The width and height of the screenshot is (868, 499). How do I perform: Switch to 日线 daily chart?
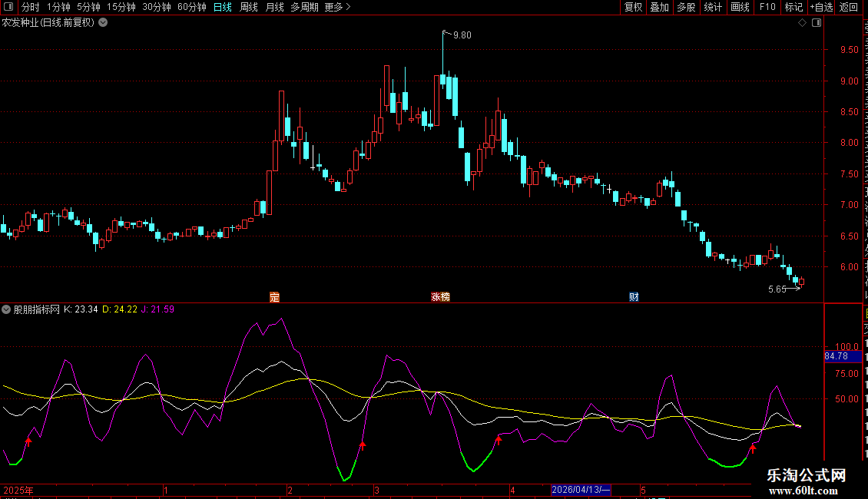tap(223, 7)
